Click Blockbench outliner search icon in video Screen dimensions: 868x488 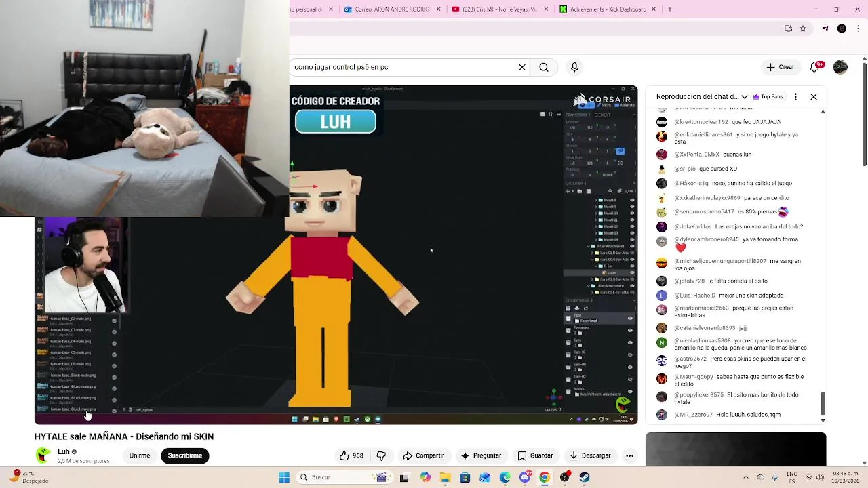point(610,191)
